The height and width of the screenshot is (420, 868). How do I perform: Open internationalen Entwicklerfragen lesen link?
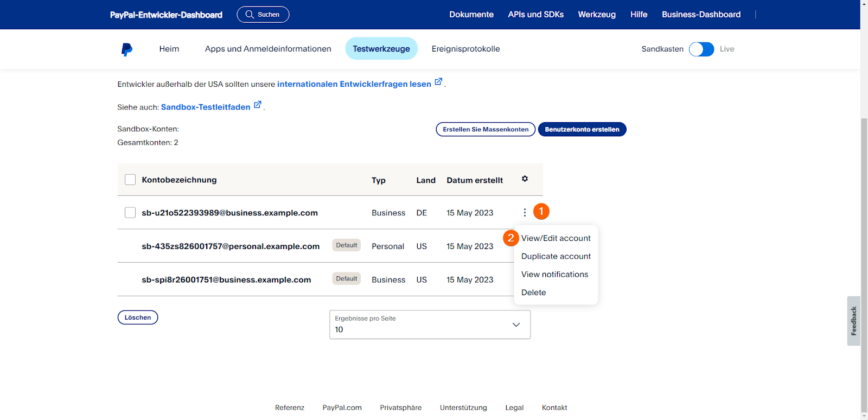click(x=354, y=84)
